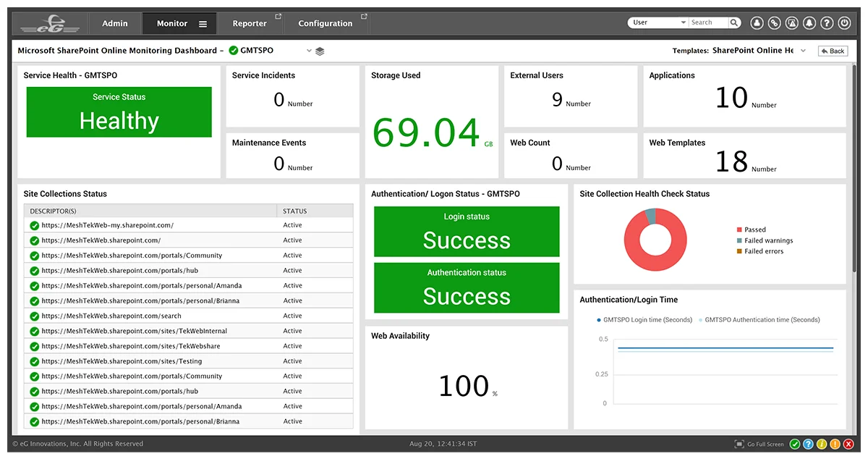Click the https://MeshTekWeb-my.sharepoint.com/ row text

[108, 225]
